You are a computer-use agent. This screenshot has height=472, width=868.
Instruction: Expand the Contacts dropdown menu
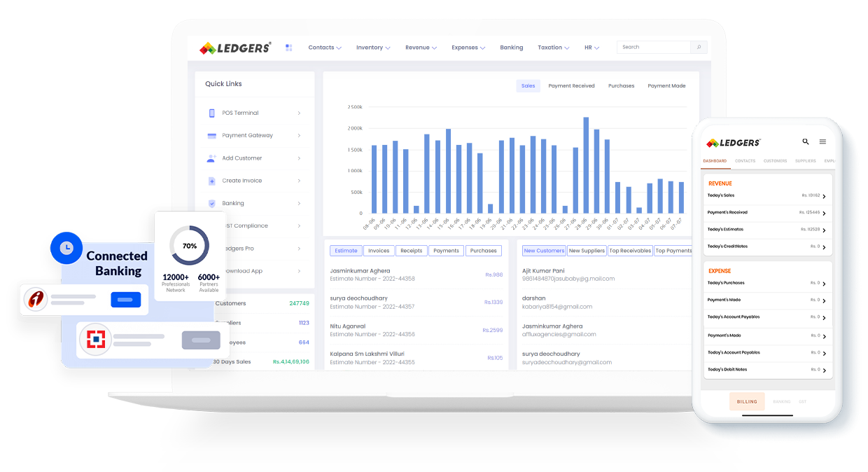(x=324, y=47)
